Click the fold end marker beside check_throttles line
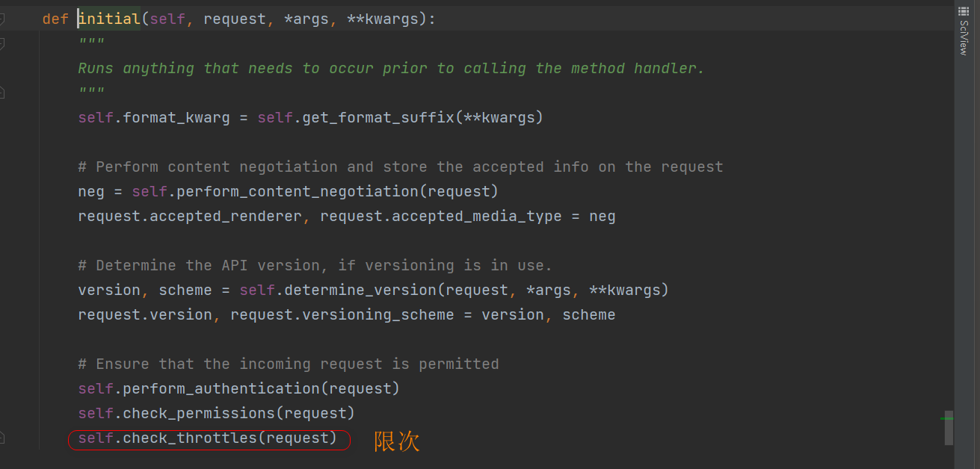980x469 pixels. [2, 438]
